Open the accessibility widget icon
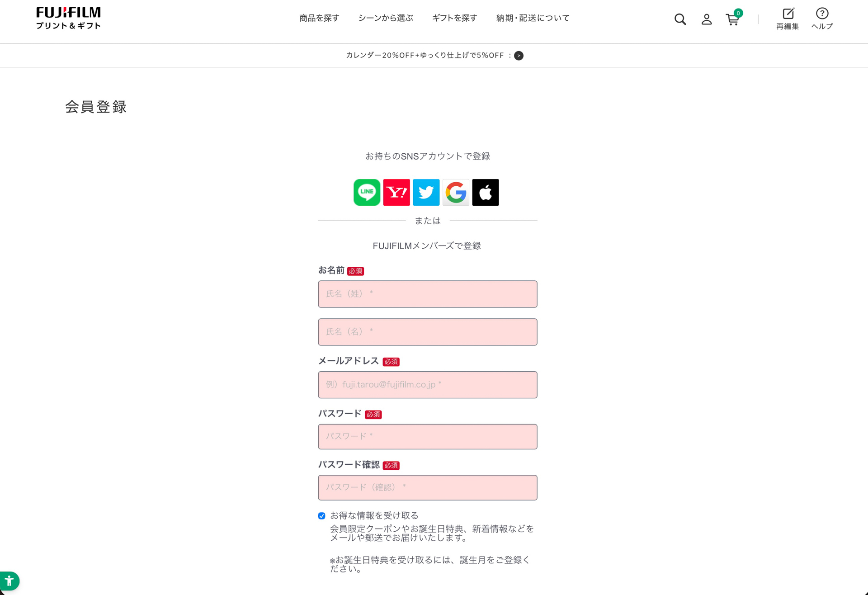Screen dimensions: 868x595 click(x=9, y=581)
